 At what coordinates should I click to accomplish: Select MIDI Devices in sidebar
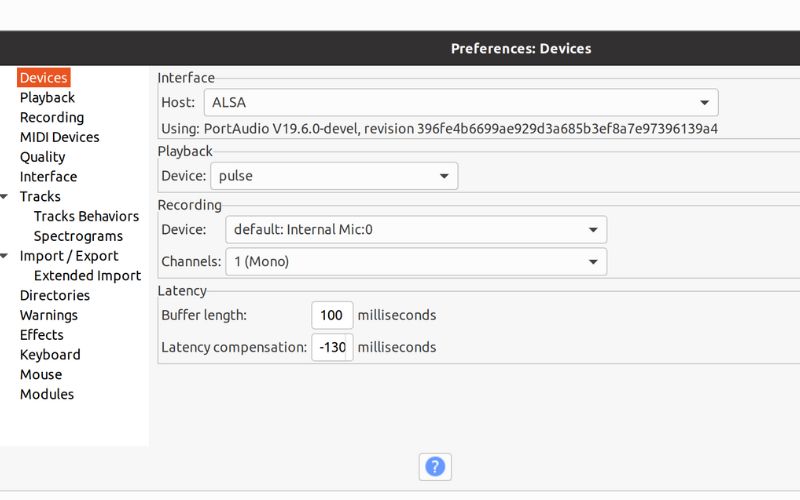point(59,137)
